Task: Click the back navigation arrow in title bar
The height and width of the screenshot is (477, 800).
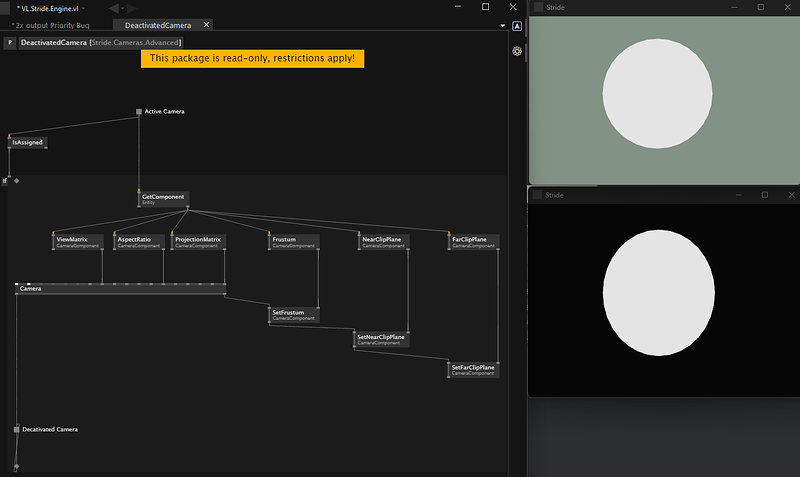Action: pos(112,8)
